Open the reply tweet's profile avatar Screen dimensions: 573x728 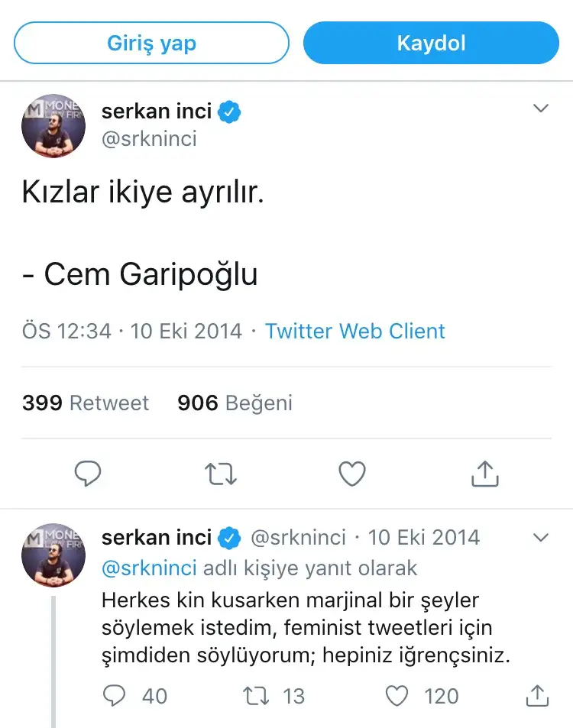click(53, 555)
